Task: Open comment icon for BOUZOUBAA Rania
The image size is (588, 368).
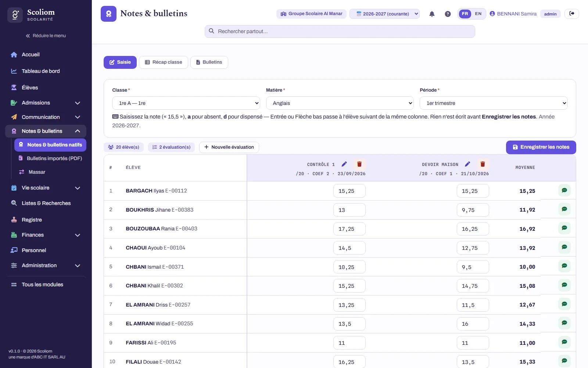Action: (564, 229)
